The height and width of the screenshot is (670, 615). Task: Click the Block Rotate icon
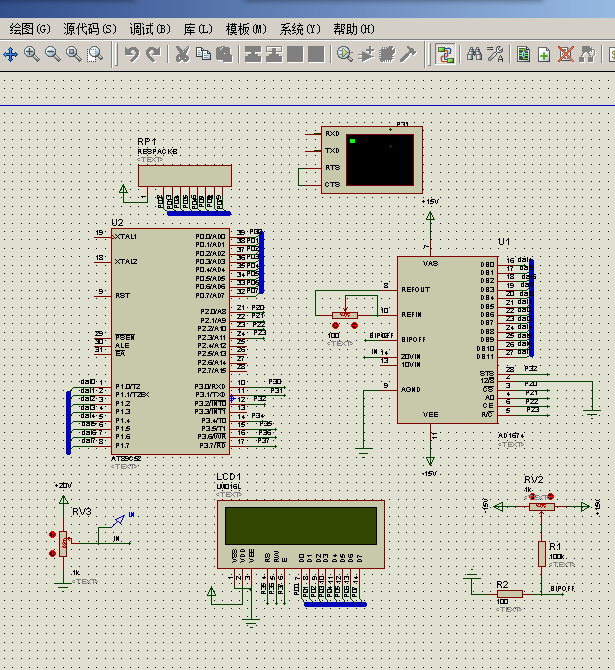pyautogui.click(x=295, y=55)
